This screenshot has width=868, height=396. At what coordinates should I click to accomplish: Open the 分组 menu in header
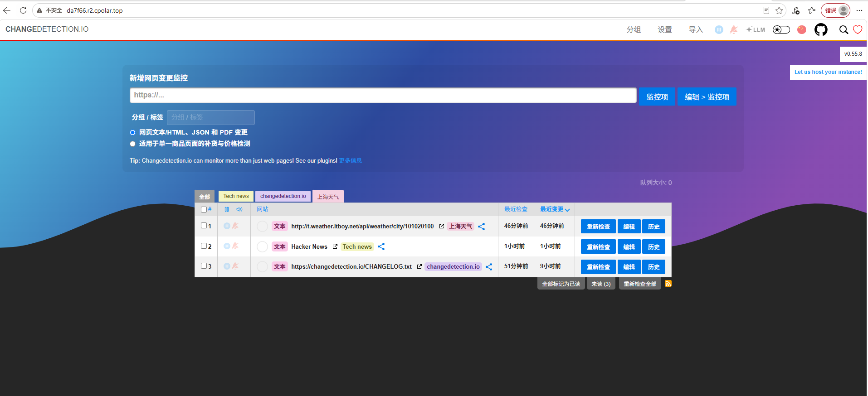click(634, 29)
